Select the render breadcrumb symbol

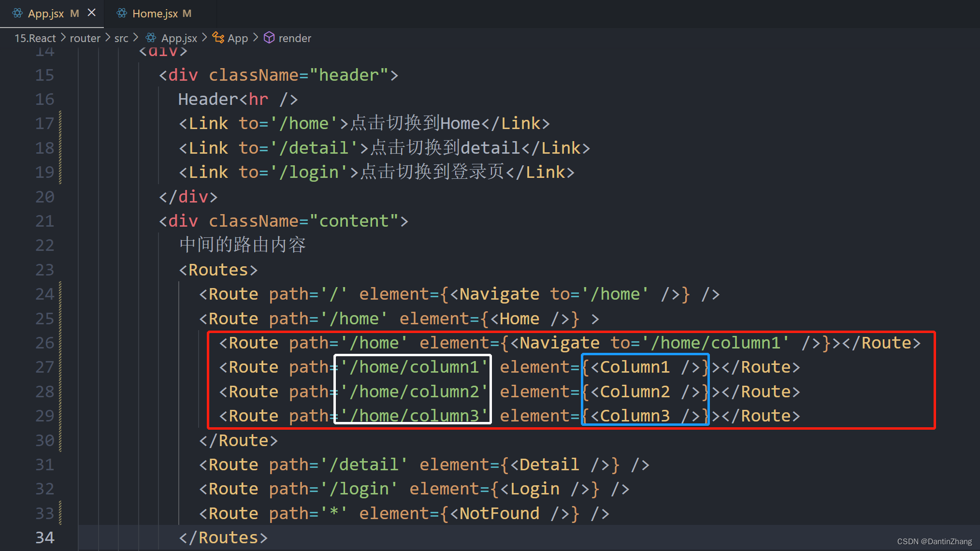tap(295, 38)
